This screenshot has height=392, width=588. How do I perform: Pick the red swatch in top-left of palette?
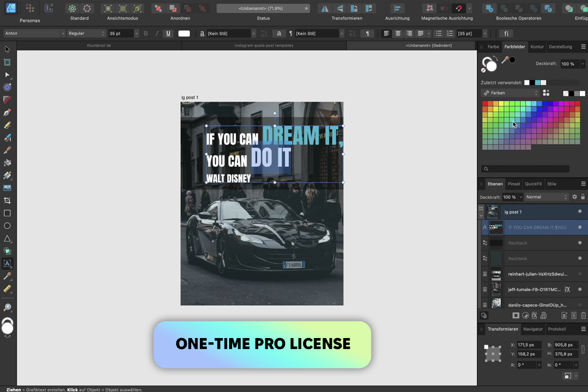pyautogui.click(x=485, y=103)
